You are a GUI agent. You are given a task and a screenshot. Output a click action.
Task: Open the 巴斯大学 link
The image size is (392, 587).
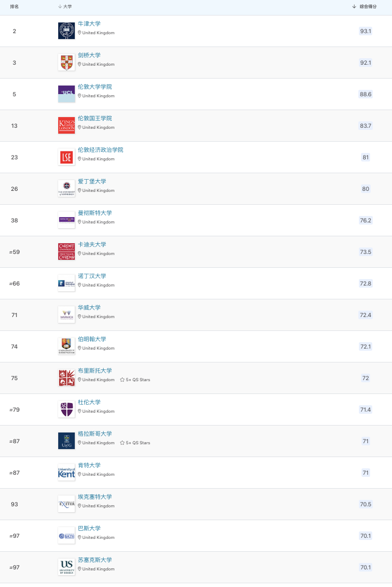pos(89,528)
